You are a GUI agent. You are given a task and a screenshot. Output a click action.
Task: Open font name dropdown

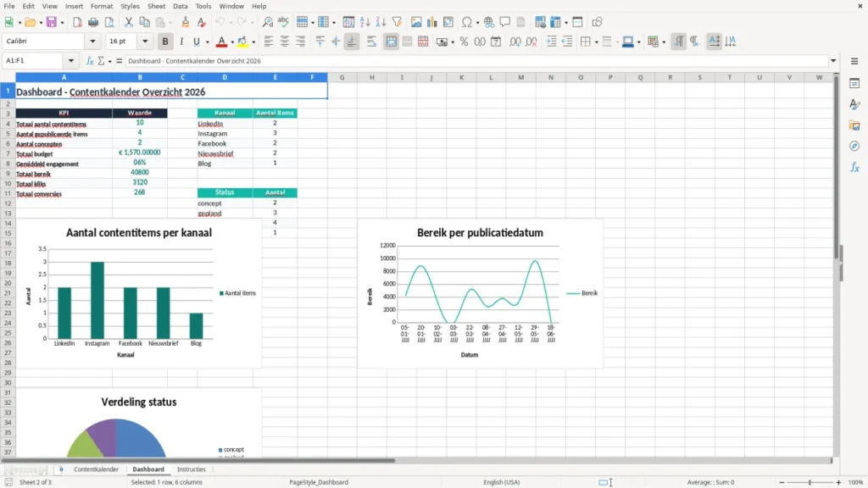pyautogui.click(x=92, y=41)
